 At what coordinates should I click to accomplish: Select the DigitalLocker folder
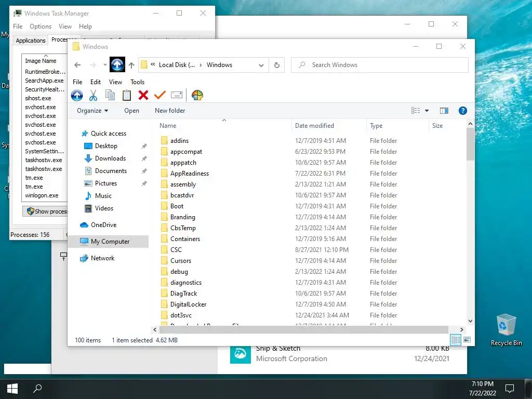click(188, 304)
